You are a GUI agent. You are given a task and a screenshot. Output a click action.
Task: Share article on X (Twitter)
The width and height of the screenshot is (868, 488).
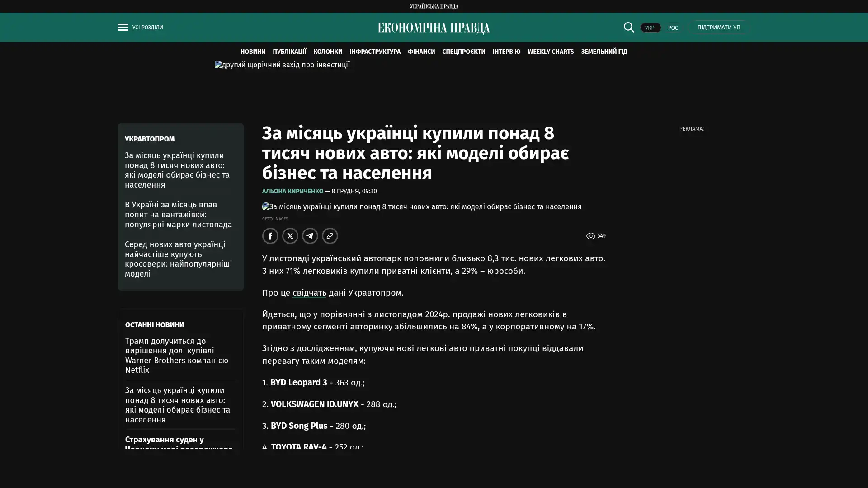pos(290,236)
